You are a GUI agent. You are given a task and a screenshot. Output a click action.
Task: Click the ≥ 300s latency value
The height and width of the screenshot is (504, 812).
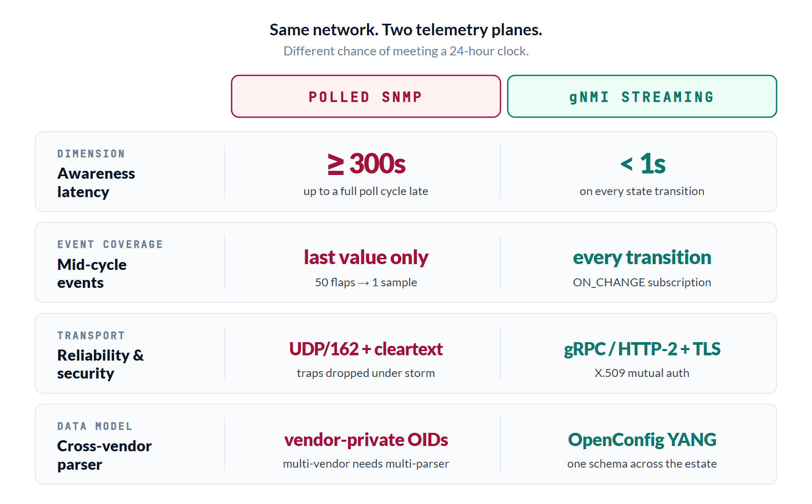click(366, 163)
